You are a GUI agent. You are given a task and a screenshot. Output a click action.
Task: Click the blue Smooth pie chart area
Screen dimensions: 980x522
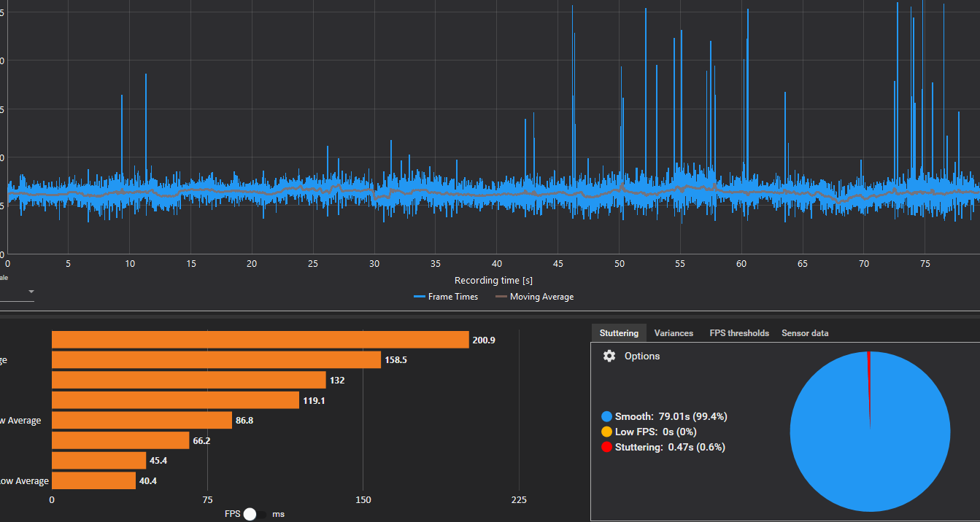870,432
